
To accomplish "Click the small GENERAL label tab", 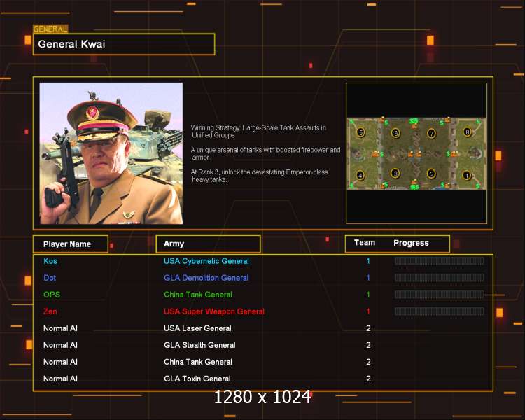I will (x=50, y=29).
